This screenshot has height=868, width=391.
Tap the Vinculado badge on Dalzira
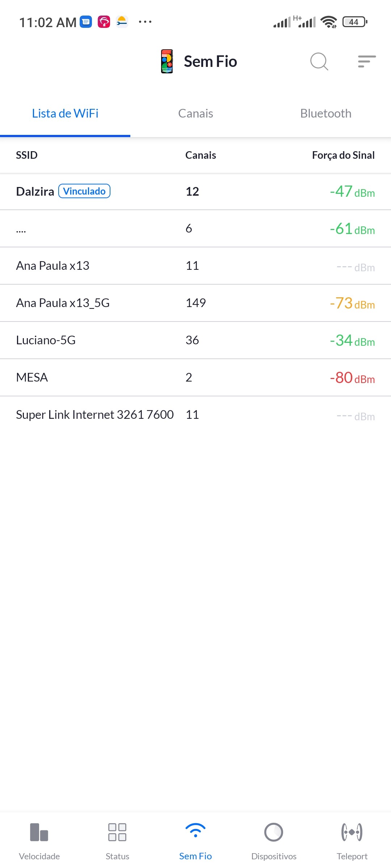coord(84,191)
